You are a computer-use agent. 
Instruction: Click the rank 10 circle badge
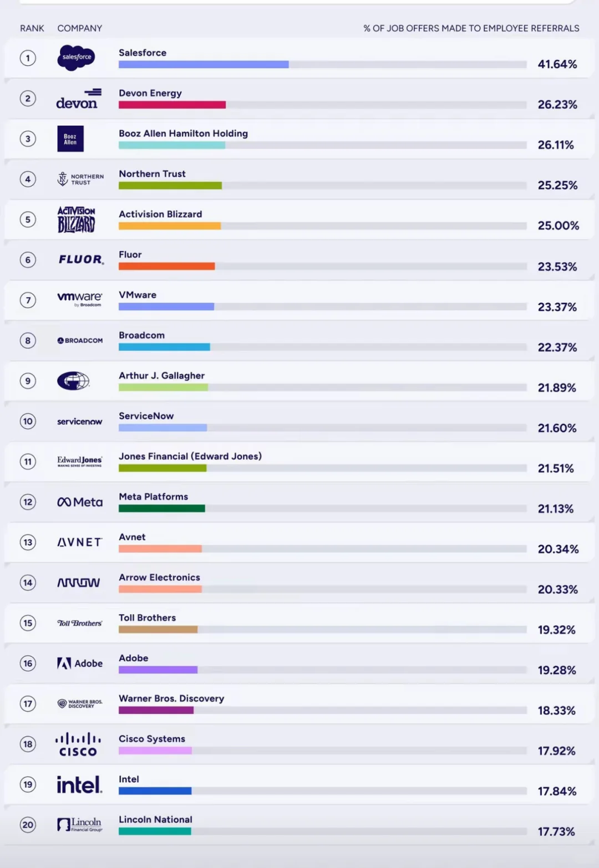click(28, 421)
